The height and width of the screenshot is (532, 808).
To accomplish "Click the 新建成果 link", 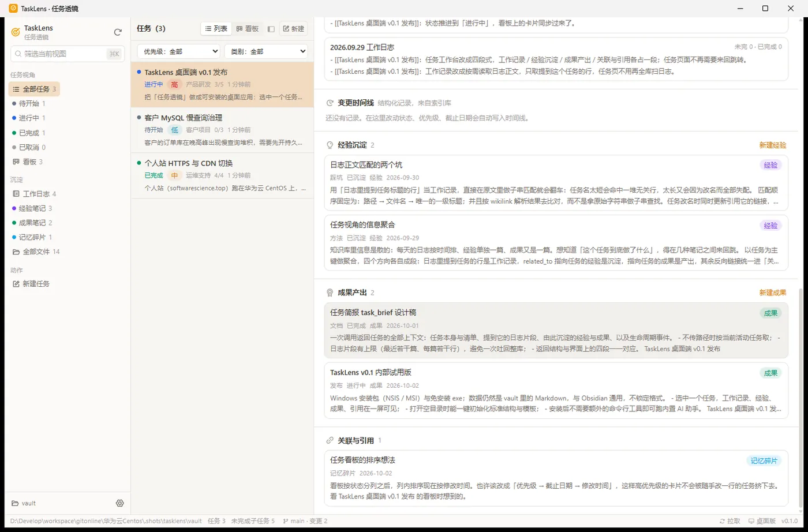I will point(772,293).
